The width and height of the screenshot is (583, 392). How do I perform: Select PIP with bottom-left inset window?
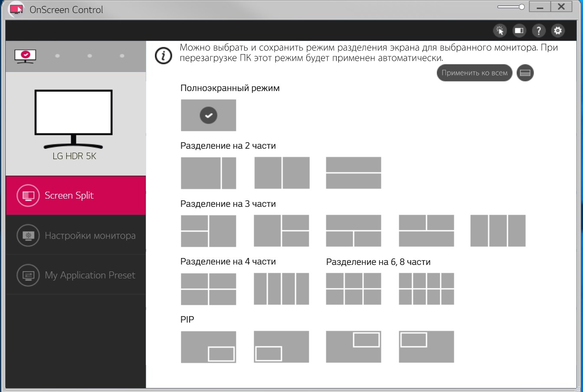tap(282, 347)
